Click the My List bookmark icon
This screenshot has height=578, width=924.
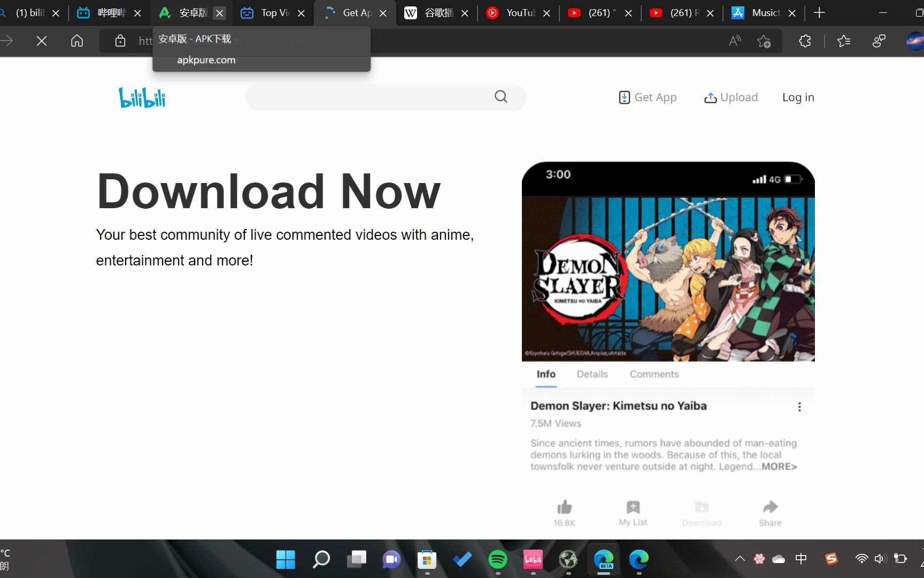click(x=633, y=507)
